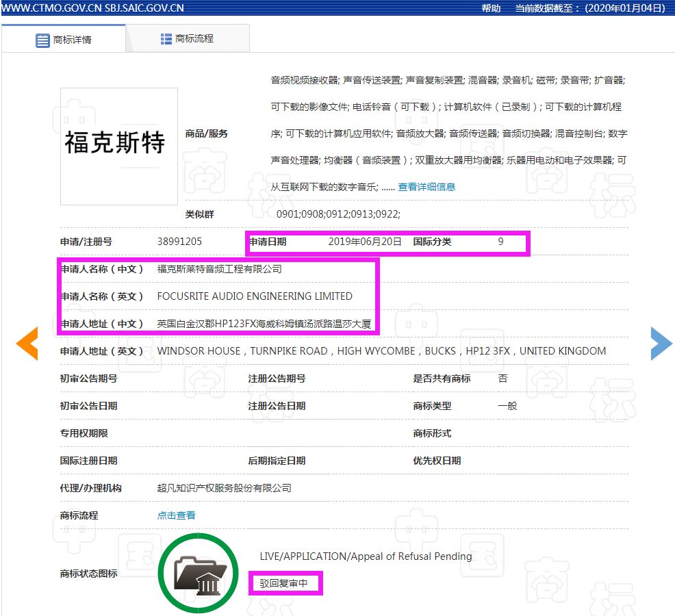Screen dimensions: 675x616
Task: View the 福克斯特 trademark image
Action: pos(118,145)
